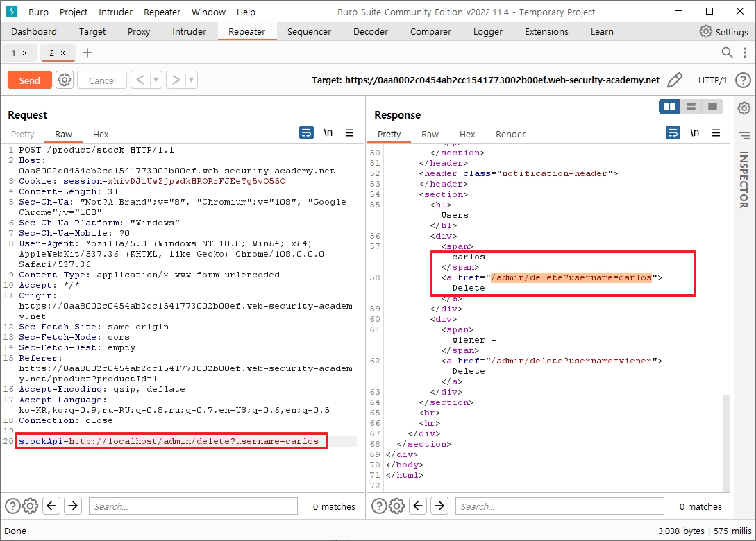Open Request search help question icon
Screen dimensions: 756x541
click(12, 506)
